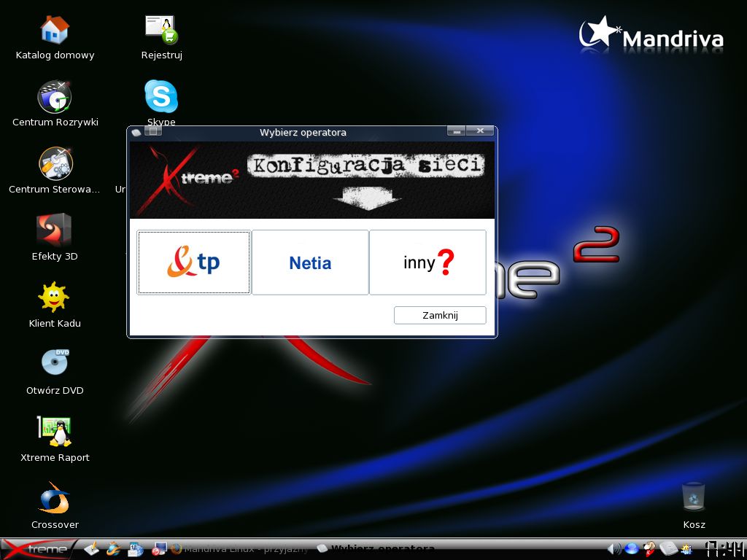Click the browser globe launcher in the taskbar
747x560 pixels.
coord(113,549)
